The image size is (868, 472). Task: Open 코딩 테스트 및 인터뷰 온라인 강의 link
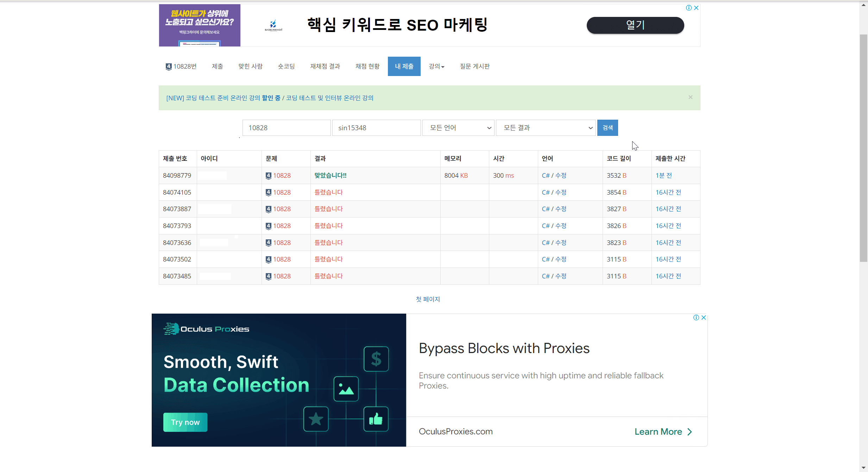pyautogui.click(x=329, y=98)
